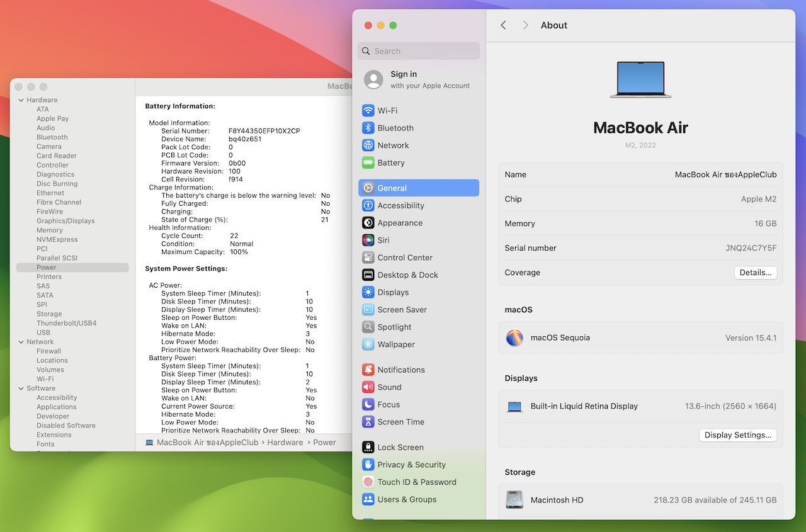
Task: Click the macOS Sequoia icon
Action: coord(514,337)
